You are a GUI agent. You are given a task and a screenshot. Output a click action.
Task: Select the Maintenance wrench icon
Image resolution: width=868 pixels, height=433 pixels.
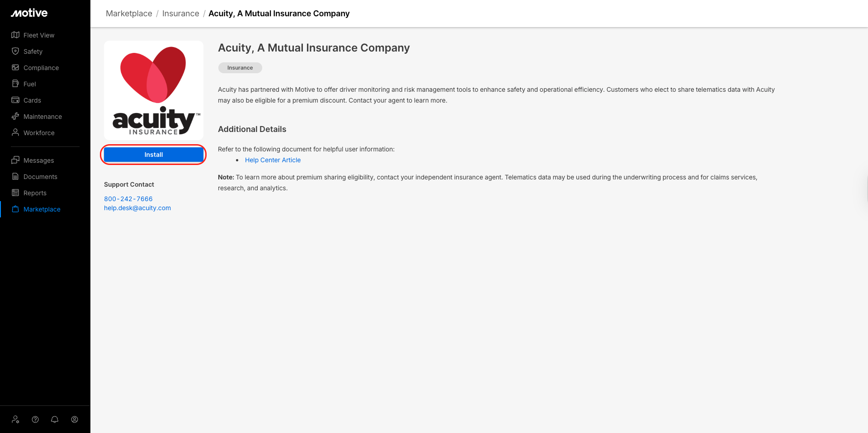(x=15, y=117)
